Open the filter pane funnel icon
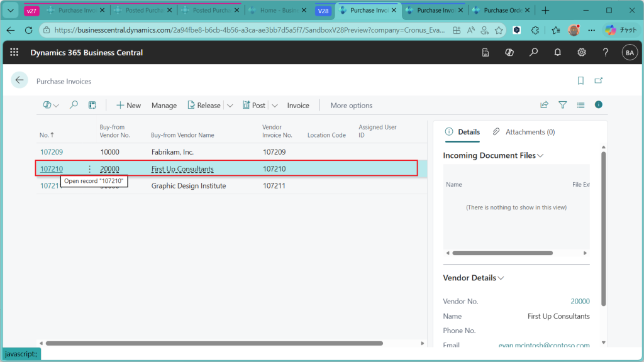The image size is (644, 362). click(x=562, y=105)
